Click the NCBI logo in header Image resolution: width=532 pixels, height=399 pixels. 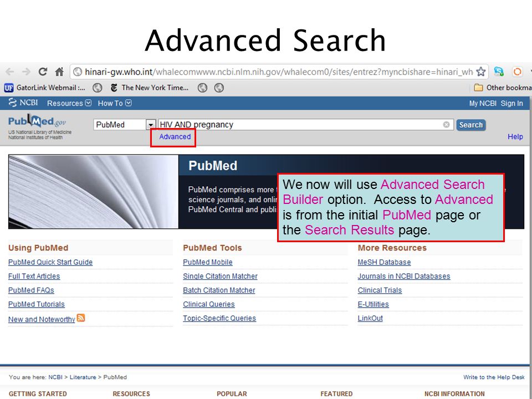pyautogui.click(x=23, y=103)
